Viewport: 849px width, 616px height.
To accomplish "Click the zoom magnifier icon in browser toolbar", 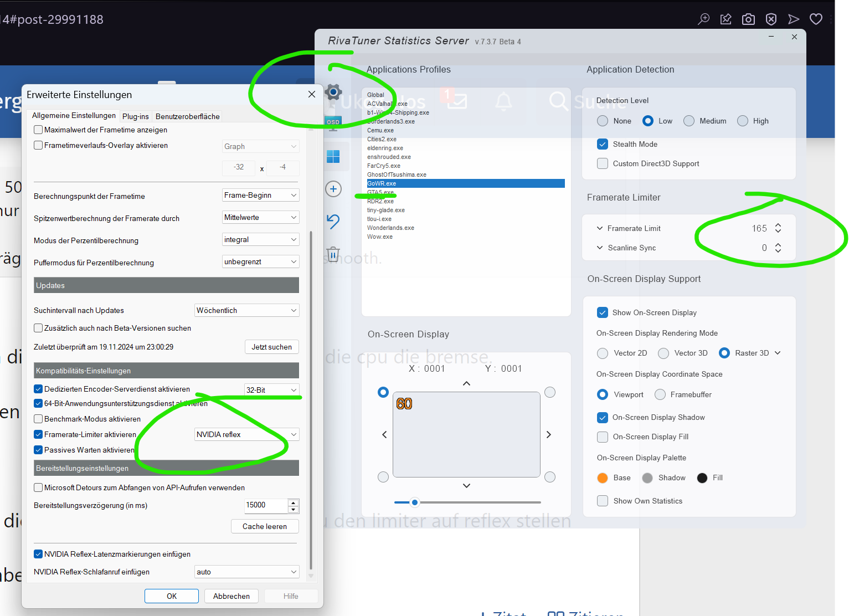I will coord(703,19).
